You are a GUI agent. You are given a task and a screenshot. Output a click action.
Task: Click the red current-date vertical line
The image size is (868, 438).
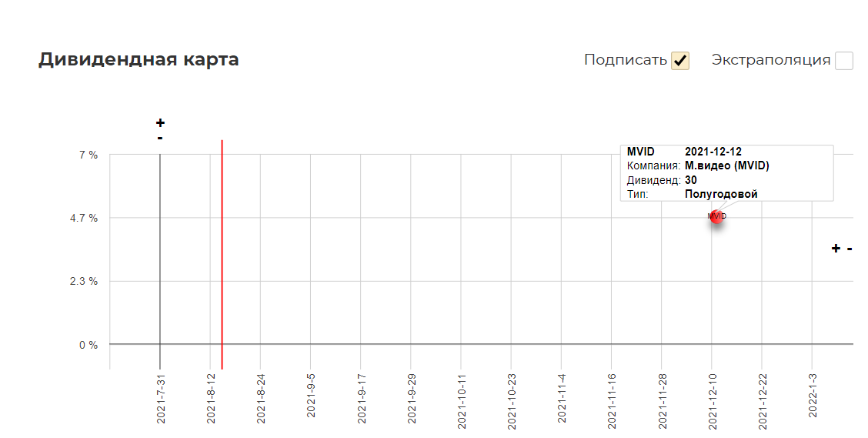click(222, 255)
